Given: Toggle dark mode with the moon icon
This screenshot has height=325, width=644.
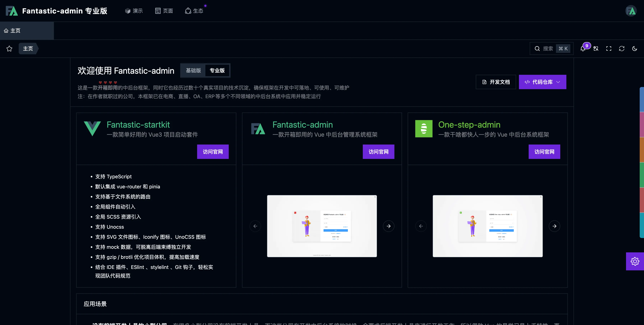Looking at the screenshot, I should pos(634,49).
